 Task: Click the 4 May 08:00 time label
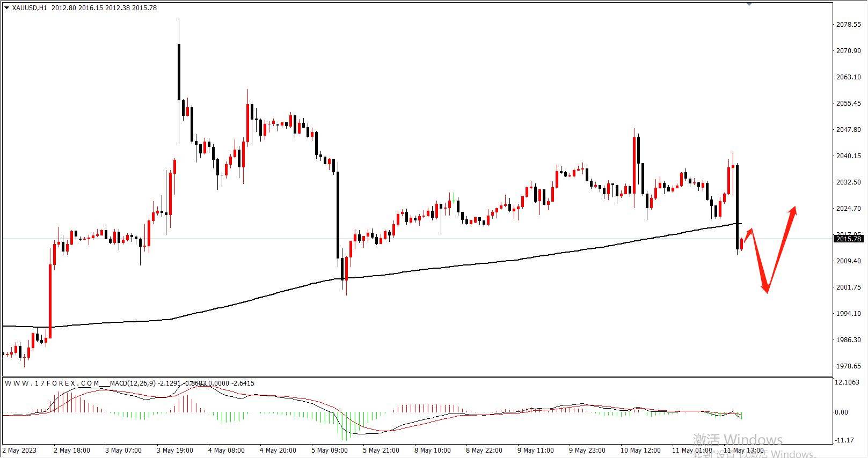227,450
